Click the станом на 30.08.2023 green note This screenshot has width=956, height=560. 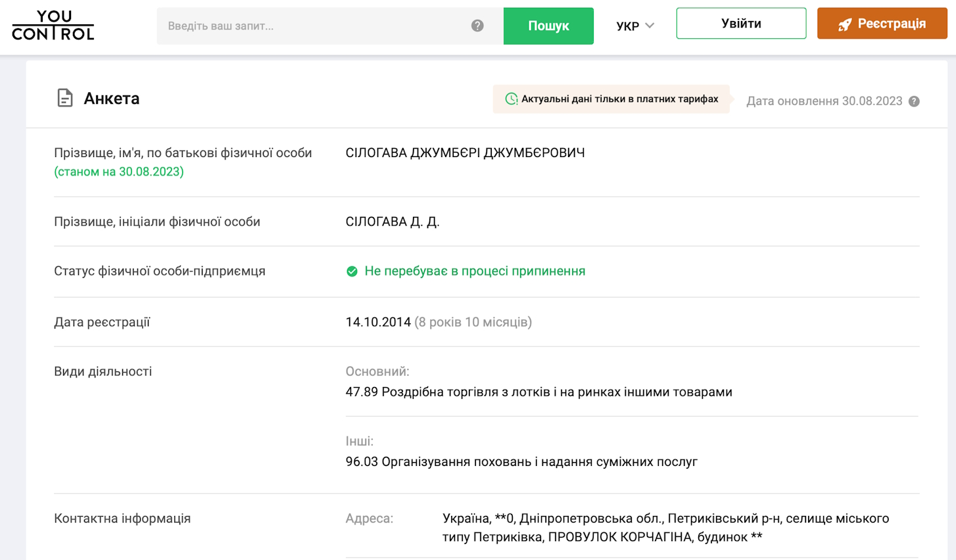click(119, 172)
